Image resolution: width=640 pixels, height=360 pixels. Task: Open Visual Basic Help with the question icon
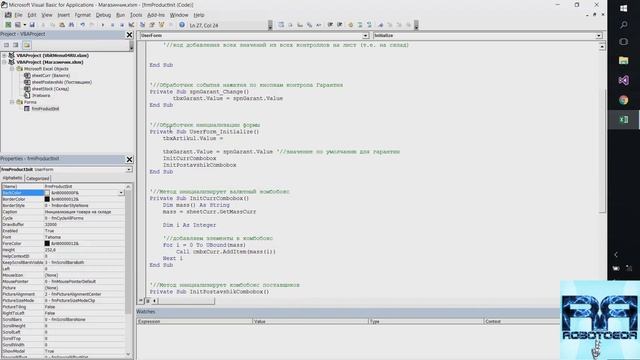(x=182, y=25)
